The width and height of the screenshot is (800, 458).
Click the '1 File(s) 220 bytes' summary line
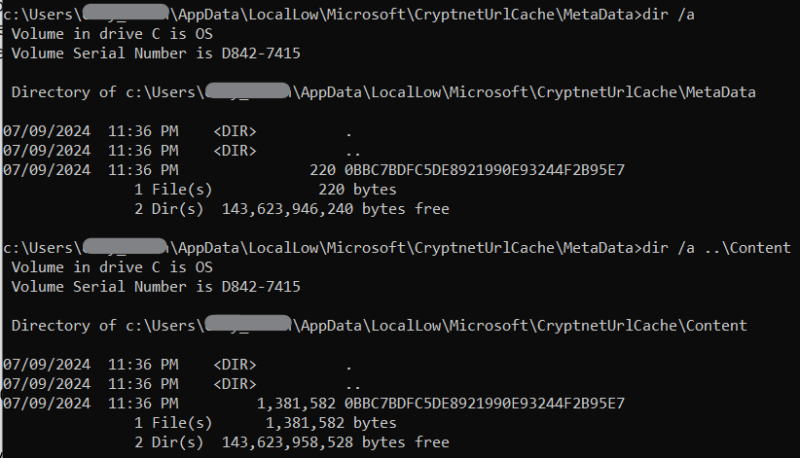coord(265,190)
